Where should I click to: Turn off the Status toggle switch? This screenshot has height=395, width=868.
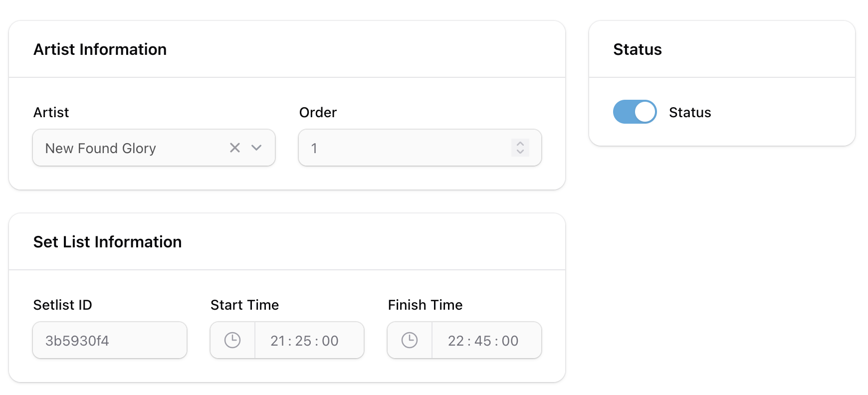pyautogui.click(x=635, y=112)
